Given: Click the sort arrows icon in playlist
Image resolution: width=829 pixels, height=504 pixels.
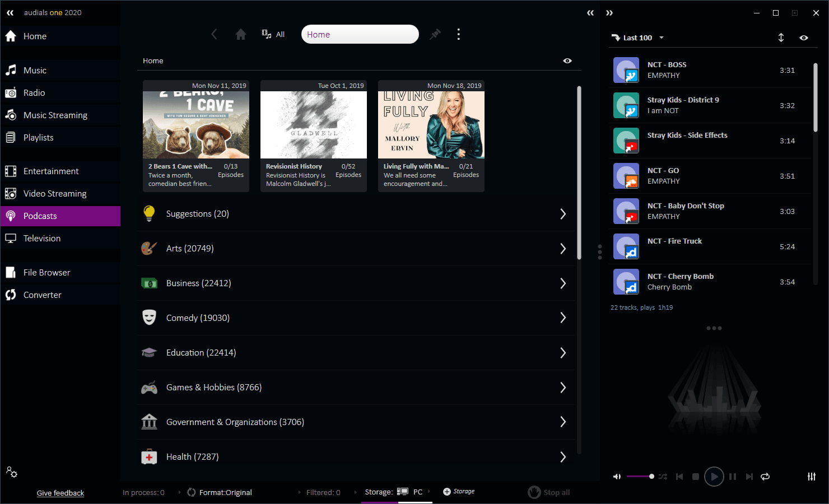Looking at the screenshot, I should click(781, 38).
